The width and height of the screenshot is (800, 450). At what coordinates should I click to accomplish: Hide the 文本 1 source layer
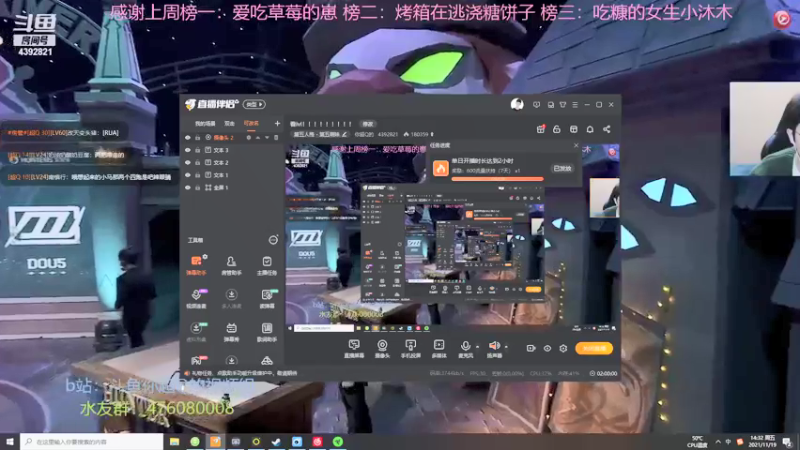188,175
